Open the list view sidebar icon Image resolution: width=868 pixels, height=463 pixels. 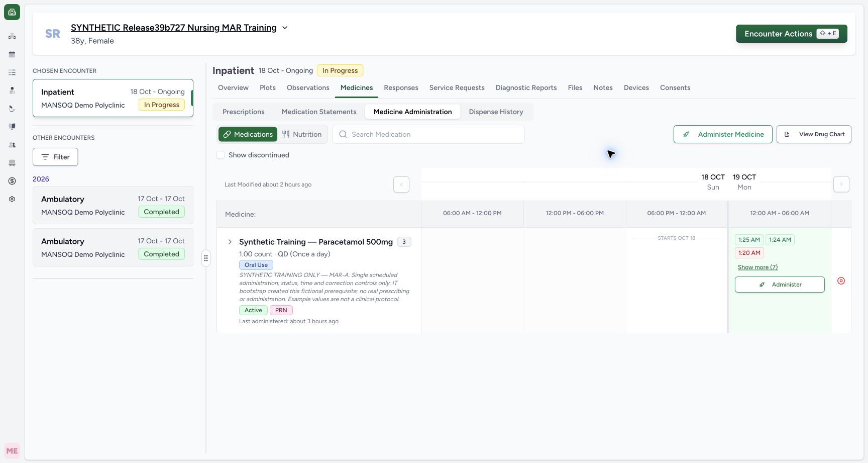point(12,72)
